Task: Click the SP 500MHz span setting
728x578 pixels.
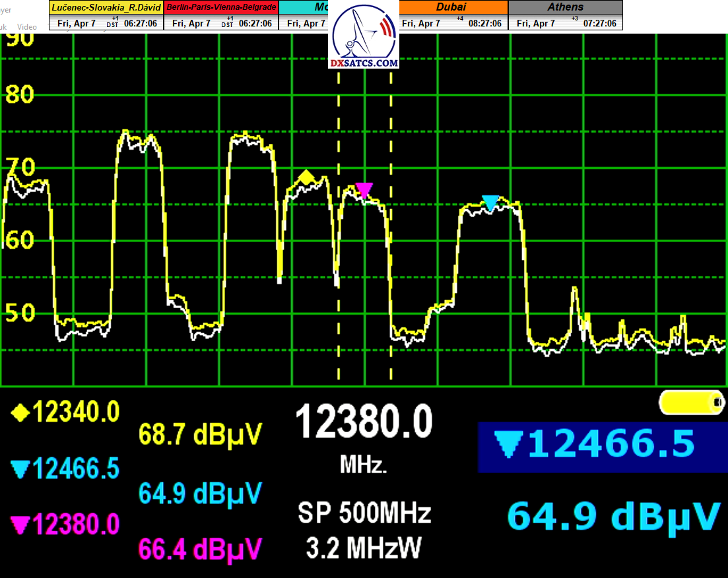Action: pyautogui.click(x=364, y=513)
